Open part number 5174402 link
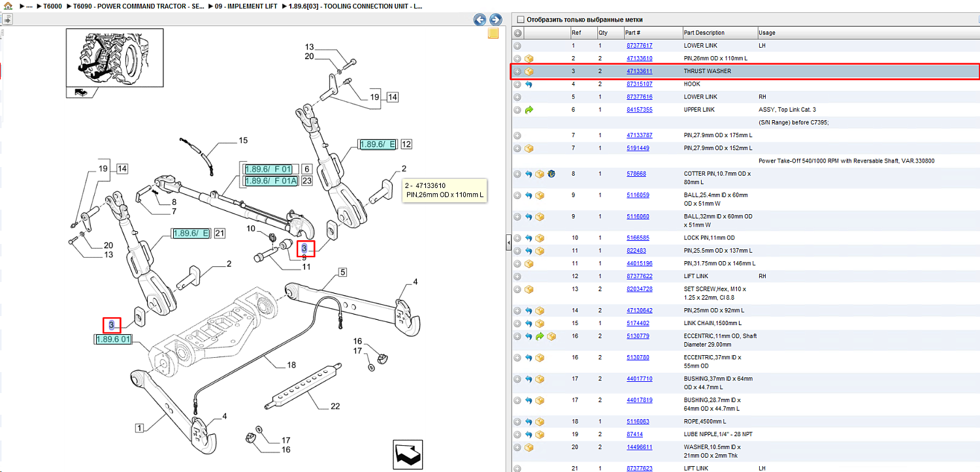 coord(638,323)
